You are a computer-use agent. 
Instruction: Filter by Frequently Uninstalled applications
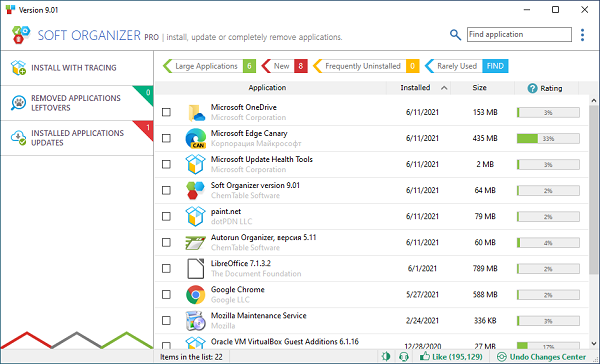[x=366, y=66]
